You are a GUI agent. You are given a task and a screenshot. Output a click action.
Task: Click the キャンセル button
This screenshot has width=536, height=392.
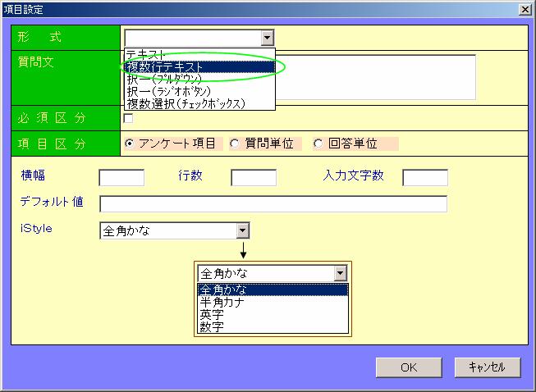(x=488, y=367)
